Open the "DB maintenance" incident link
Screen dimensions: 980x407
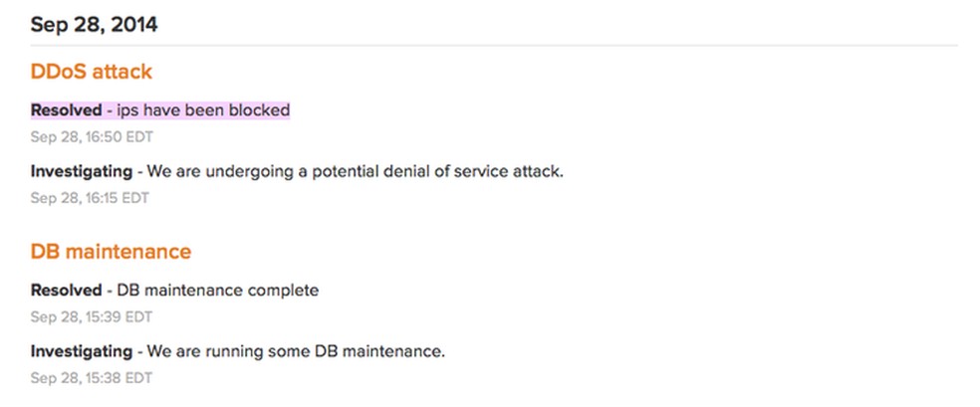coord(111,252)
